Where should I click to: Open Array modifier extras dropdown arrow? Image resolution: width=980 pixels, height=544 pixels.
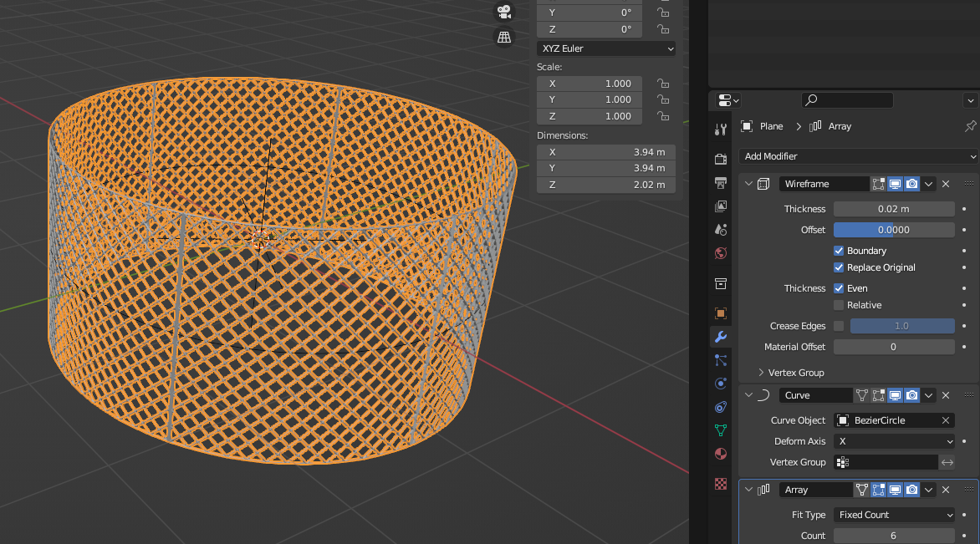point(929,490)
